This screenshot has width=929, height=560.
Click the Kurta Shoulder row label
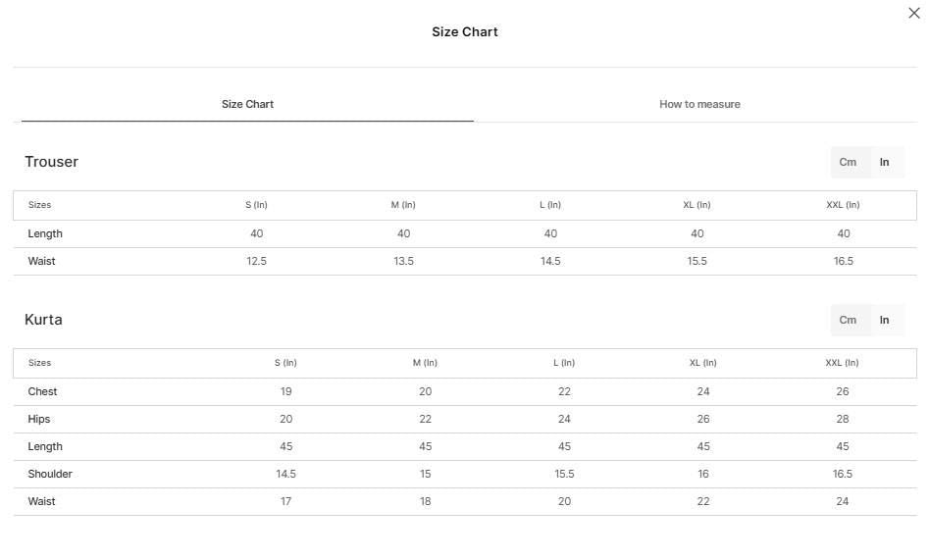click(x=50, y=474)
